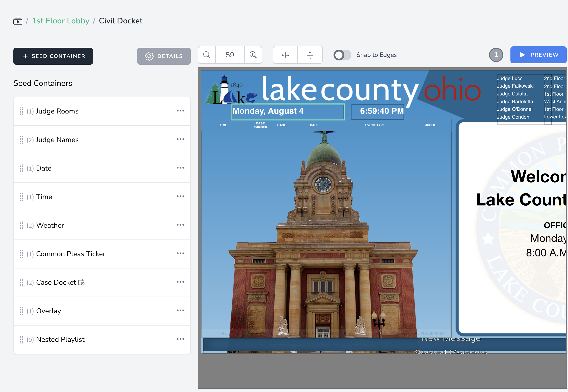
Task: Open the more options for Nested Playlist
Action: tap(180, 339)
